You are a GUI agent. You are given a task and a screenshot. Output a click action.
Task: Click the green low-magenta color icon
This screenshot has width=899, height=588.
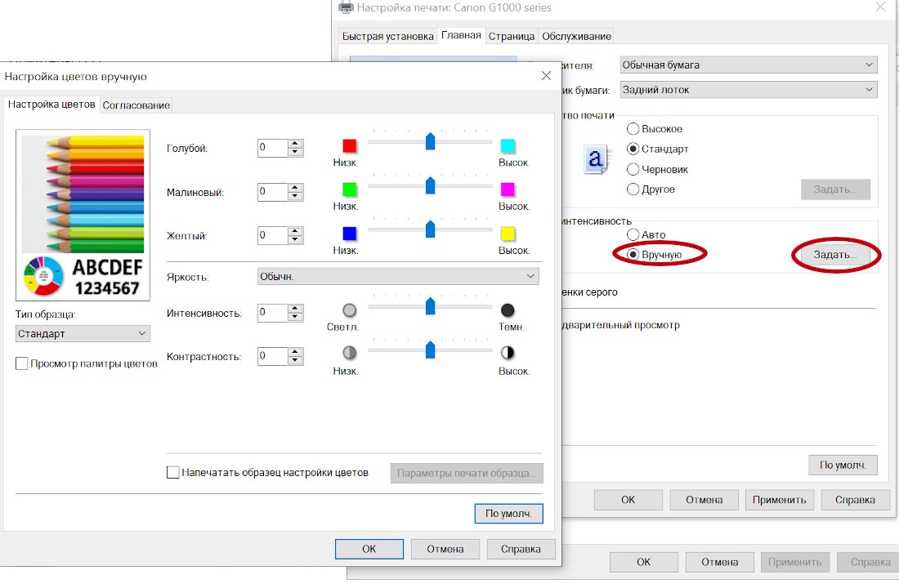[x=349, y=189]
